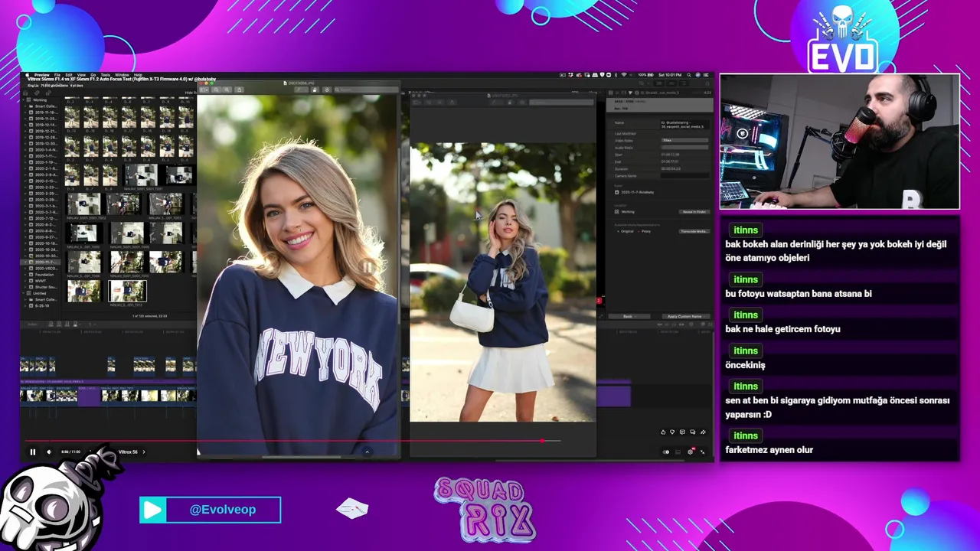The height and width of the screenshot is (551, 980).
Task: Open Help menu in menu bar
Action: (138, 75)
